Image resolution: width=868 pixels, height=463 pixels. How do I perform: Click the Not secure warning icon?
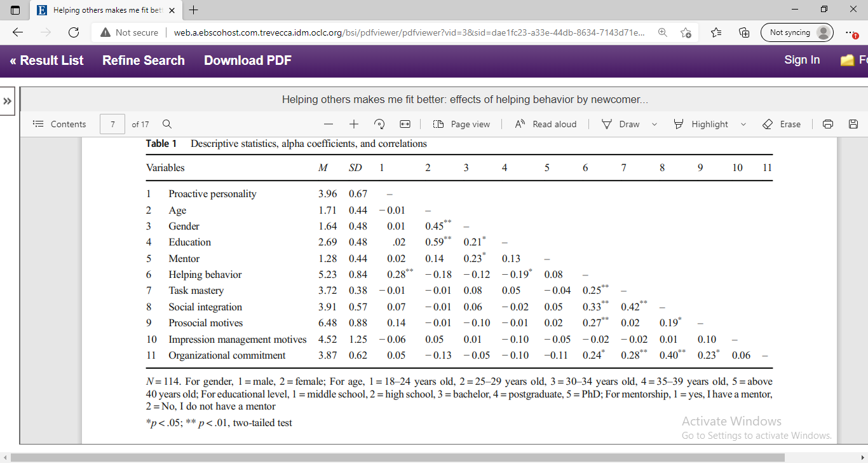(x=104, y=32)
